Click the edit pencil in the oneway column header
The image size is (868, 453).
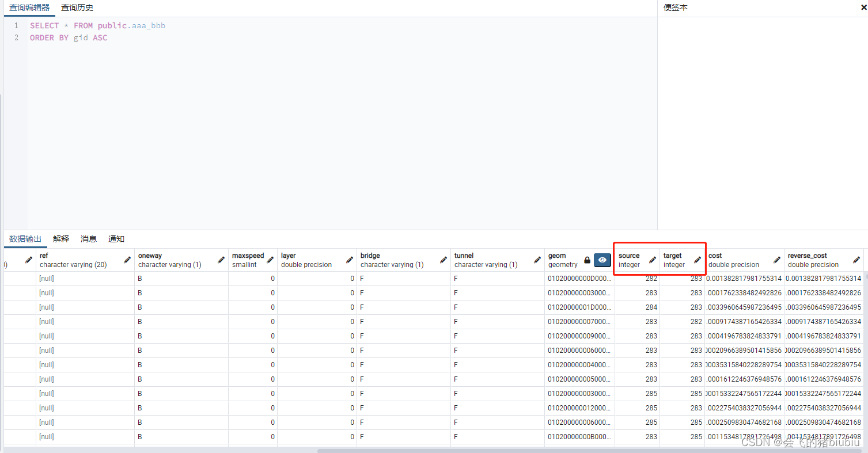click(221, 260)
